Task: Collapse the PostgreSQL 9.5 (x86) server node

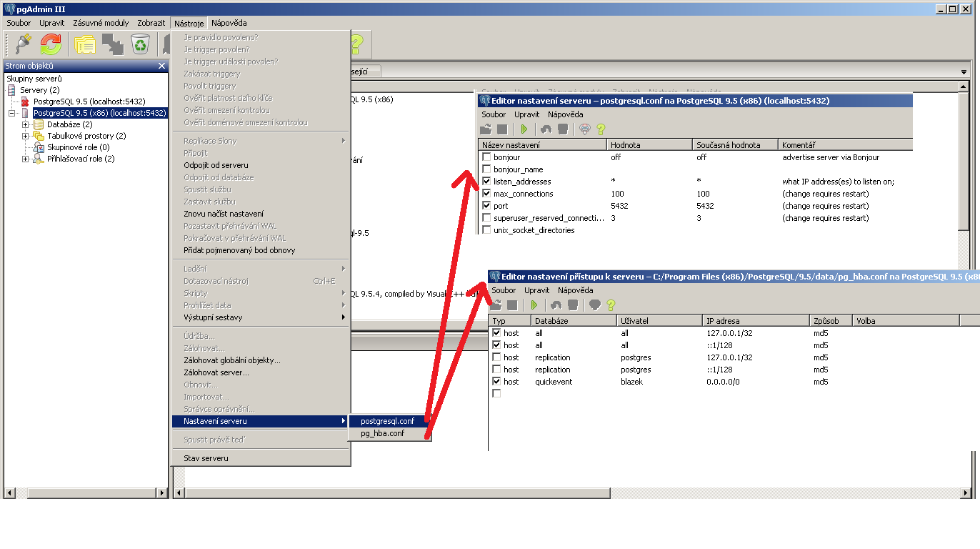Action: [x=12, y=113]
